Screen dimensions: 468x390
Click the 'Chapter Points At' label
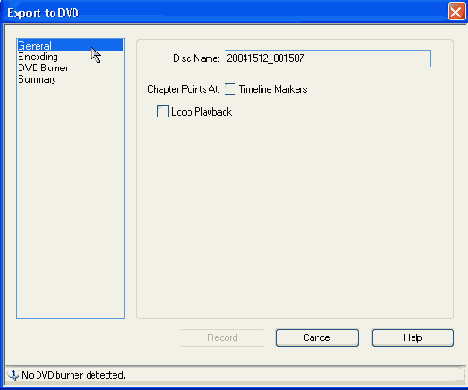(x=183, y=89)
